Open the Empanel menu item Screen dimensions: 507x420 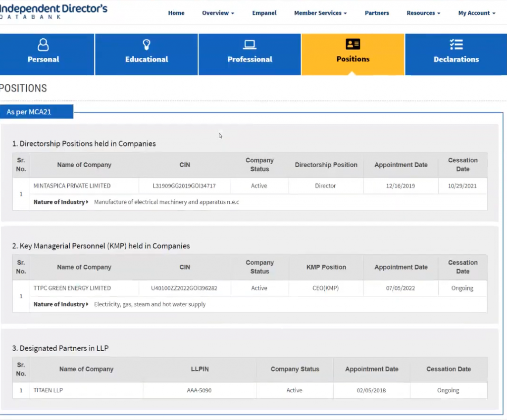click(264, 13)
